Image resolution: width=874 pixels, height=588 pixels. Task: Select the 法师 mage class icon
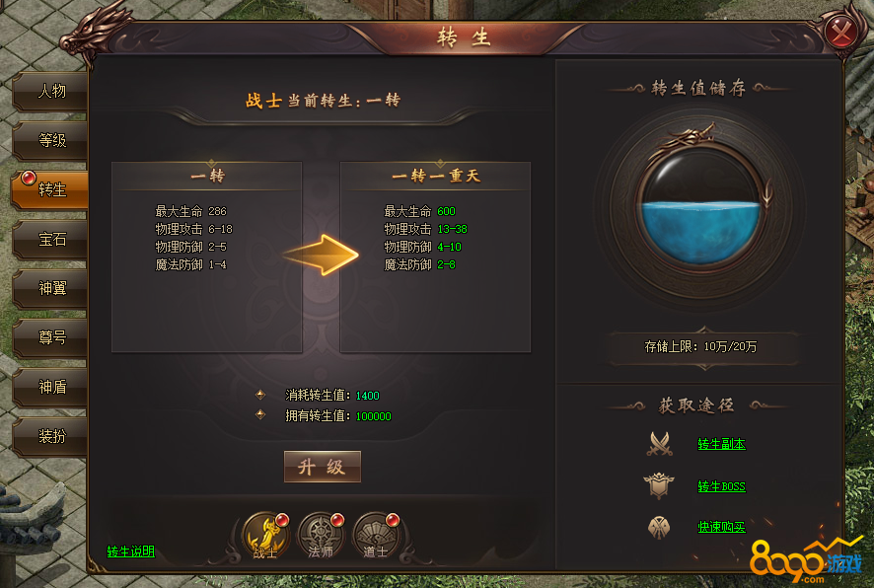click(321, 536)
